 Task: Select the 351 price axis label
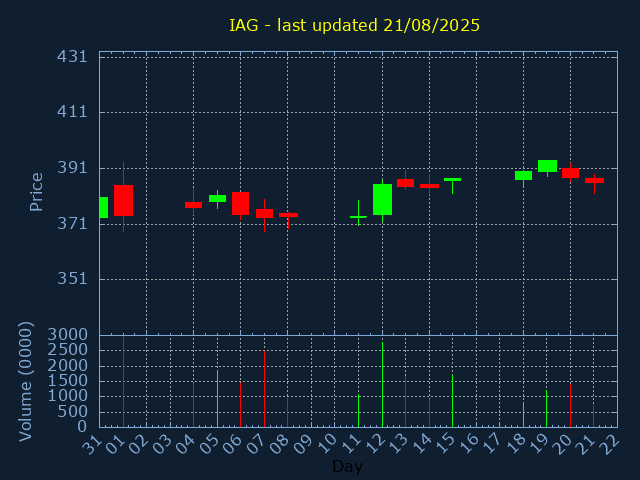pos(72,279)
